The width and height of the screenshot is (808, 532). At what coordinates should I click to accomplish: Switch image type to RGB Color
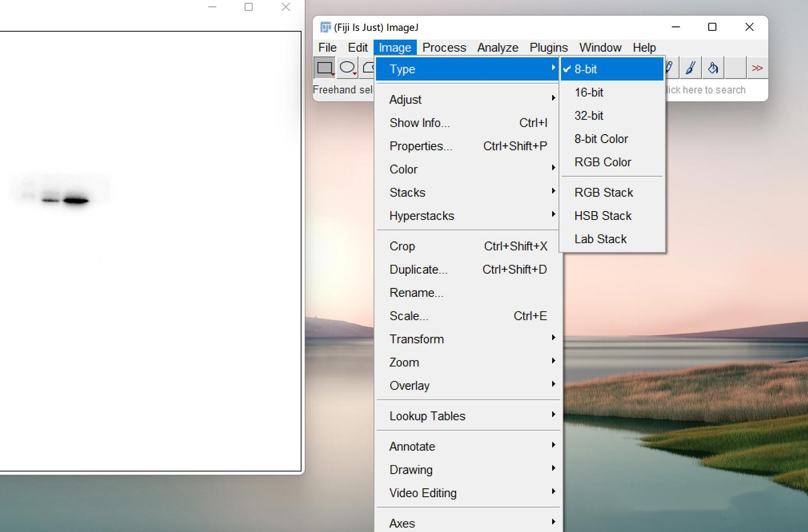(x=603, y=162)
